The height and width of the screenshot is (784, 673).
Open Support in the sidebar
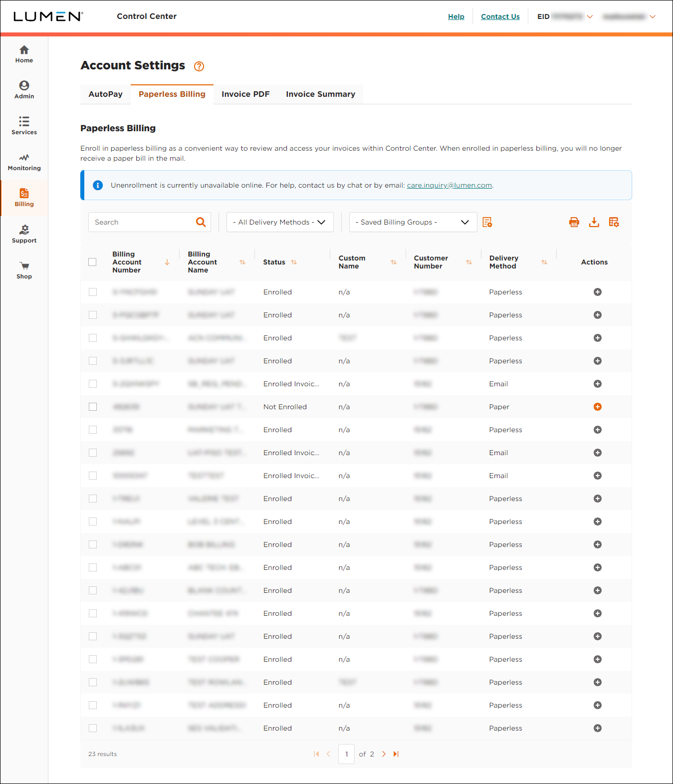pyautogui.click(x=24, y=235)
